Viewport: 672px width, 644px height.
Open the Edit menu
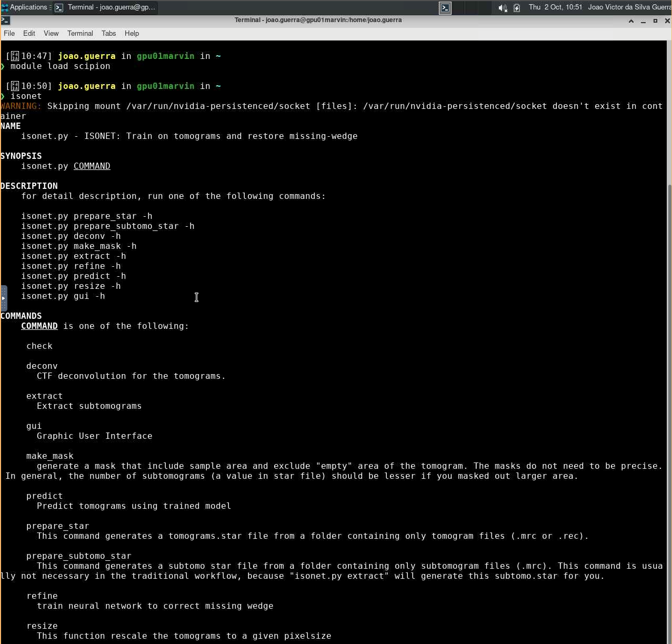(29, 33)
